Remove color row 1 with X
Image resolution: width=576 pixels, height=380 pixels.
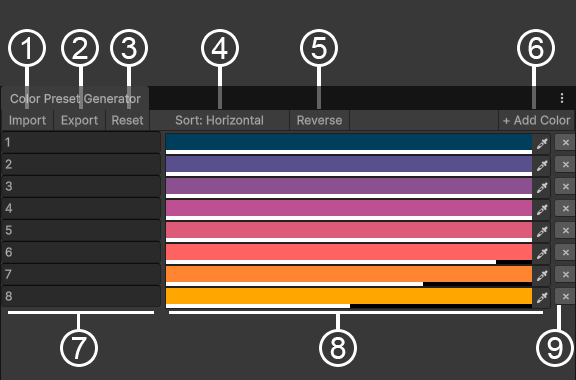(x=565, y=142)
